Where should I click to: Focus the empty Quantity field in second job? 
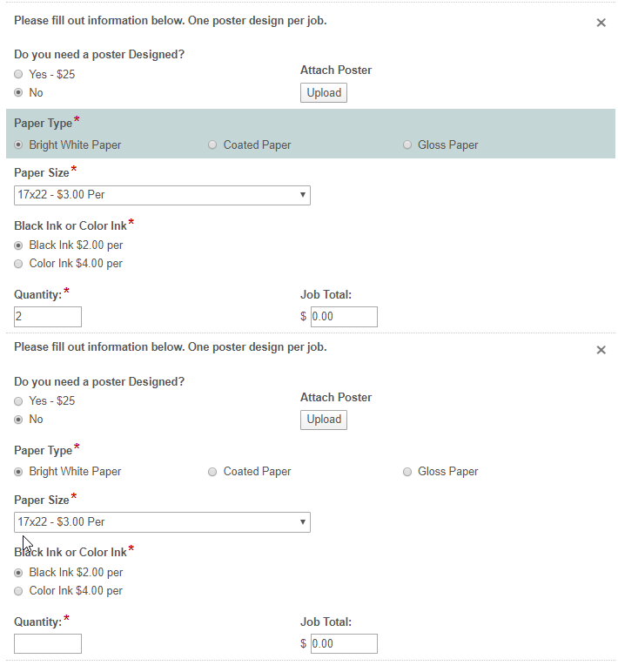(x=48, y=644)
